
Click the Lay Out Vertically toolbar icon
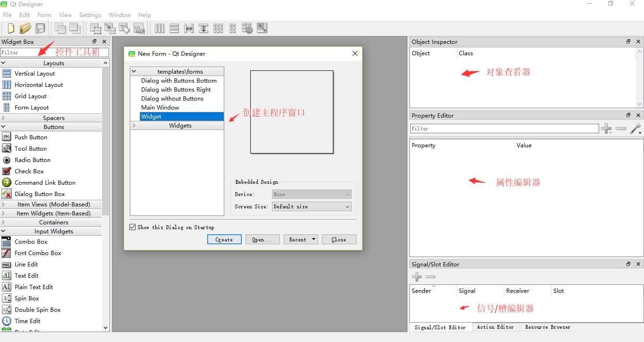[x=174, y=28]
